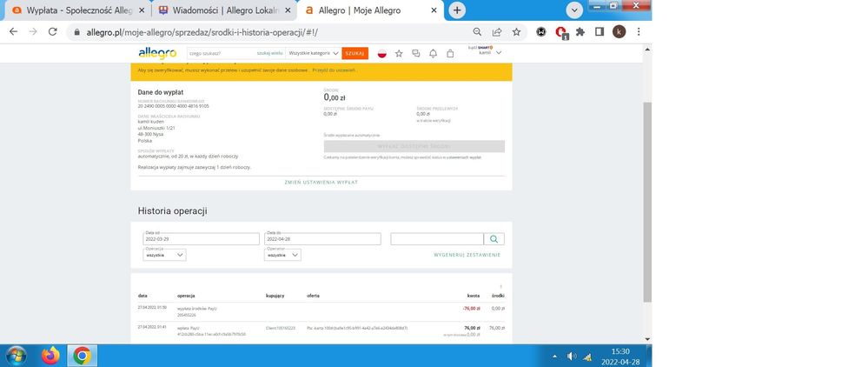Screen dimensions: 868x367
Task: Bookmark this page with star icon
Action: point(516,31)
